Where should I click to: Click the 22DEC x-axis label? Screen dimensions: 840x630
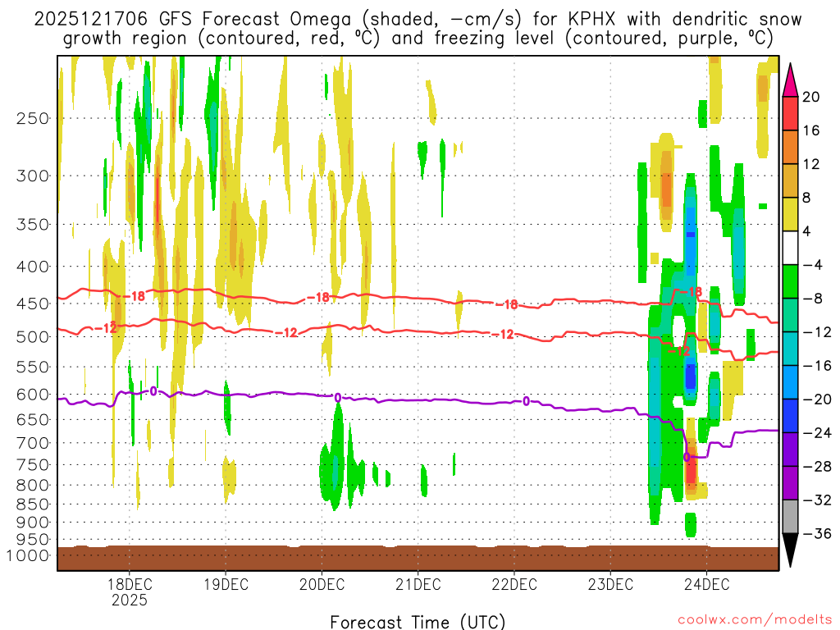coord(514,584)
